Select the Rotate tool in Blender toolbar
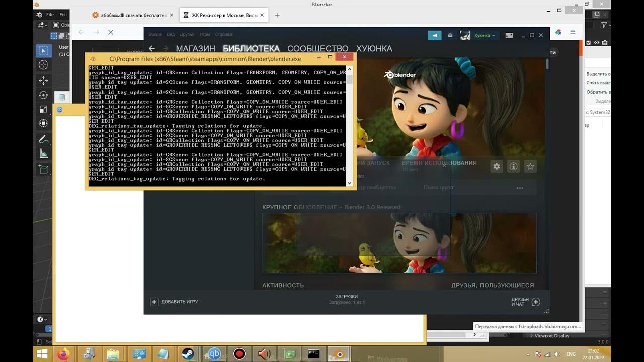644x362 pixels. (x=43, y=95)
